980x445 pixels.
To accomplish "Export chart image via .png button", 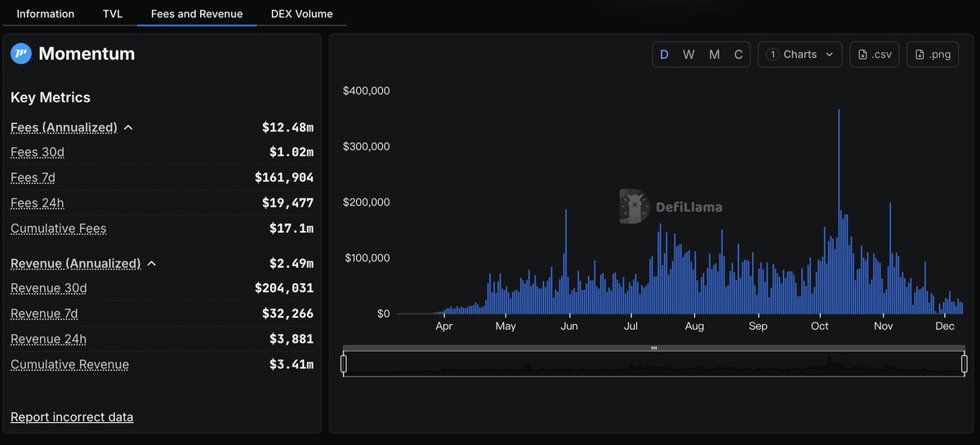I will [x=933, y=54].
